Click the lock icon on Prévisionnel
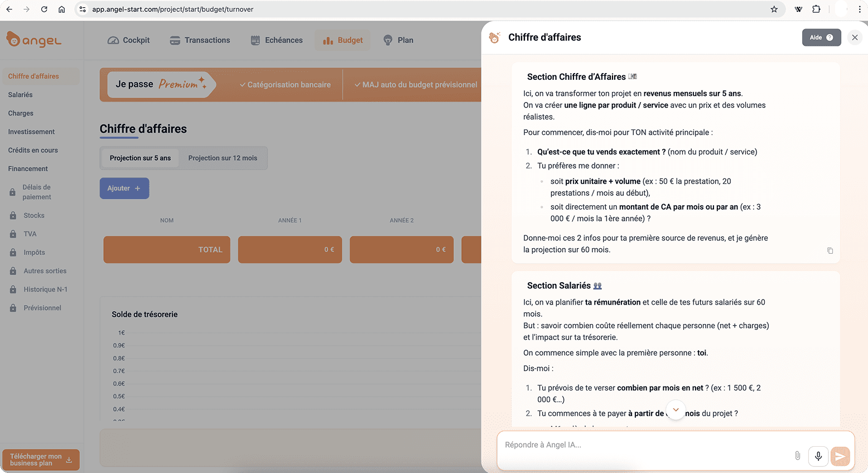The height and width of the screenshot is (473, 868). pos(12,307)
